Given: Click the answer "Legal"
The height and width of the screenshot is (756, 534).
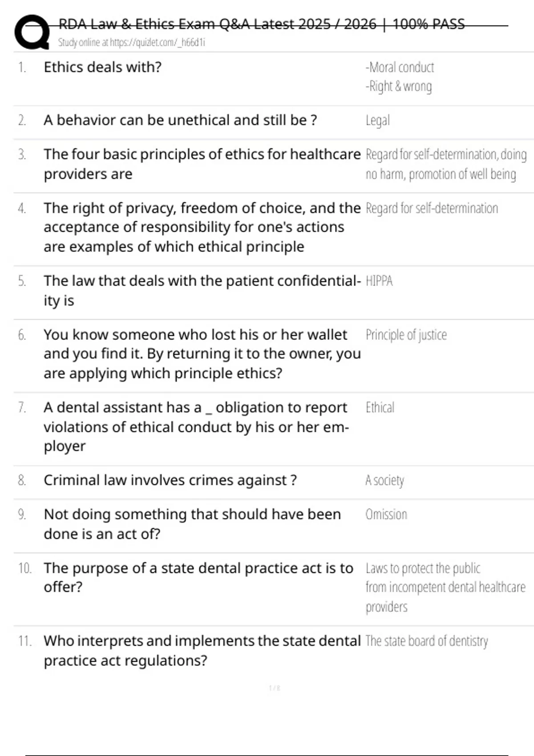Looking at the screenshot, I should point(377,121).
